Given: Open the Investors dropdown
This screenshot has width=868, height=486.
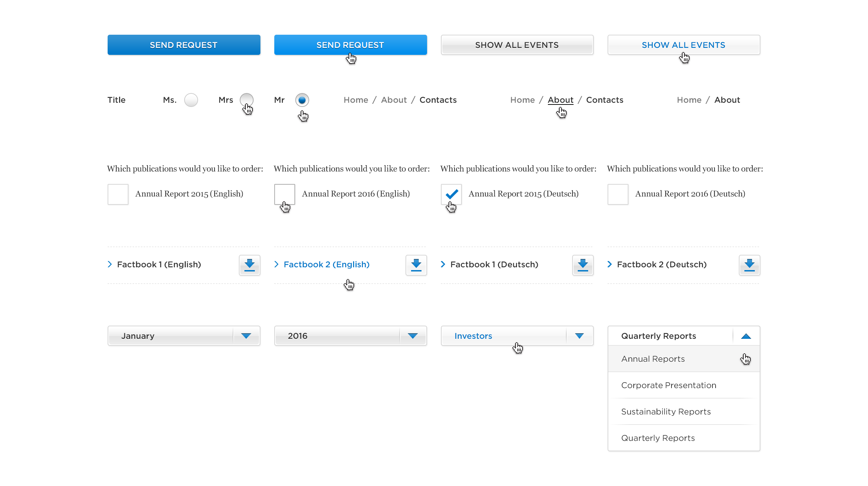Looking at the screenshot, I should coord(517,336).
